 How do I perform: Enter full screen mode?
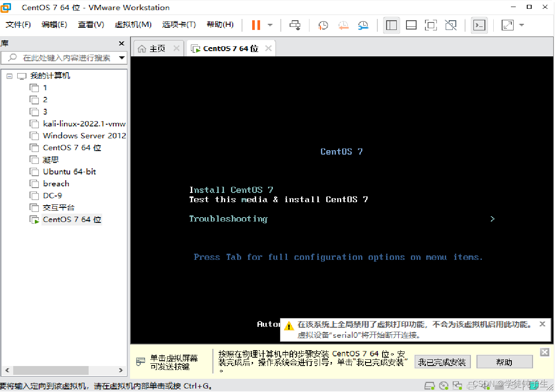pyautogui.click(x=431, y=25)
